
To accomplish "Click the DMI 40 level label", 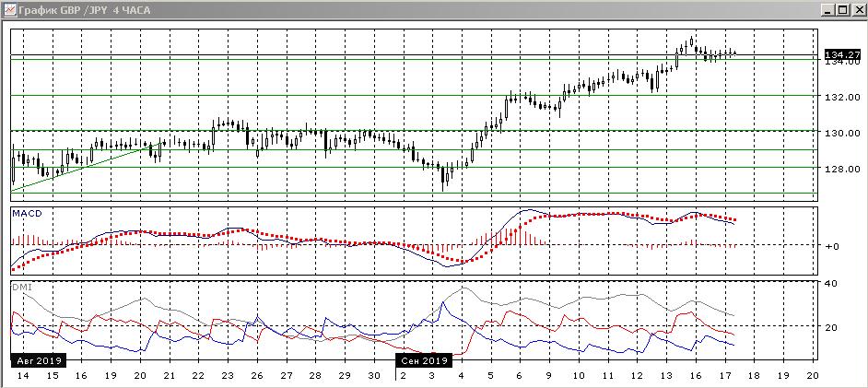I will tap(829, 284).
